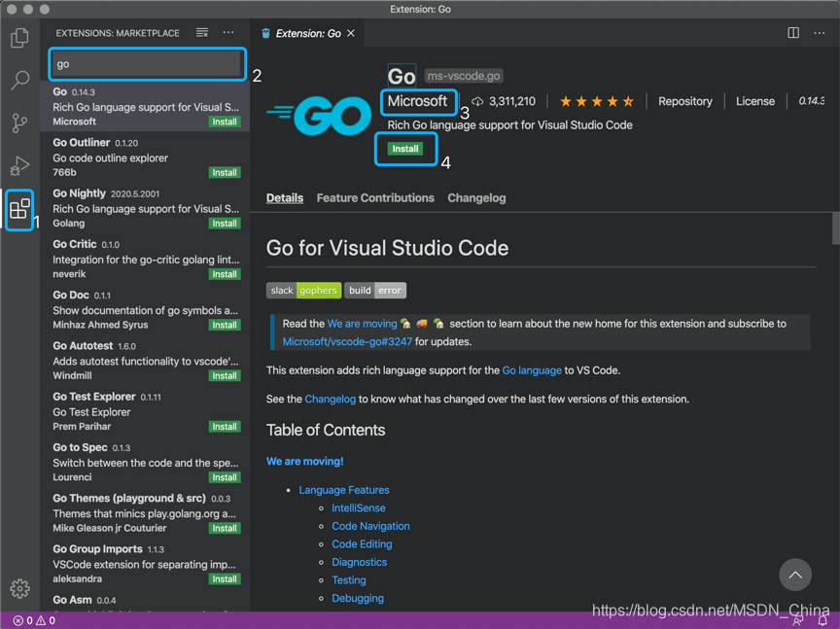The image size is (840, 629).
Task: Click the editor vertical scrollbar thumb
Action: point(836,228)
